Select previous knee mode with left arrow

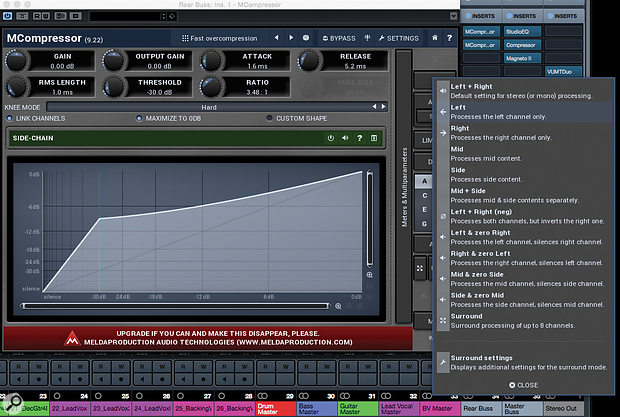374,107
